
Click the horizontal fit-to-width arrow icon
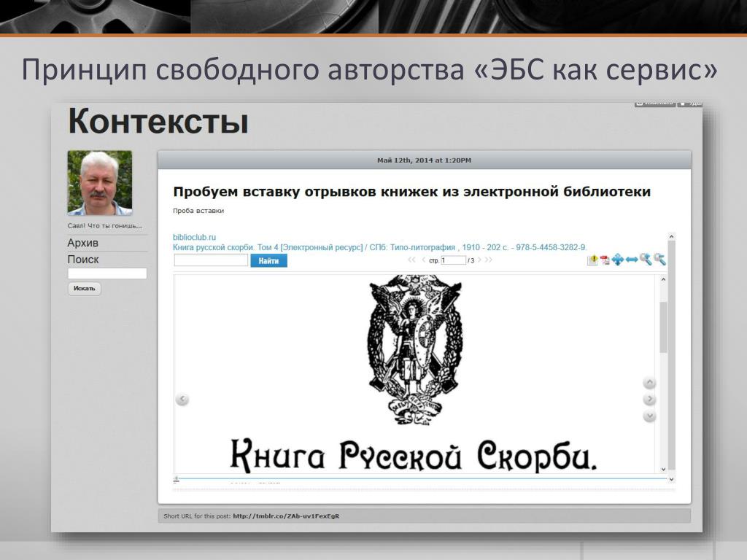coord(632,260)
